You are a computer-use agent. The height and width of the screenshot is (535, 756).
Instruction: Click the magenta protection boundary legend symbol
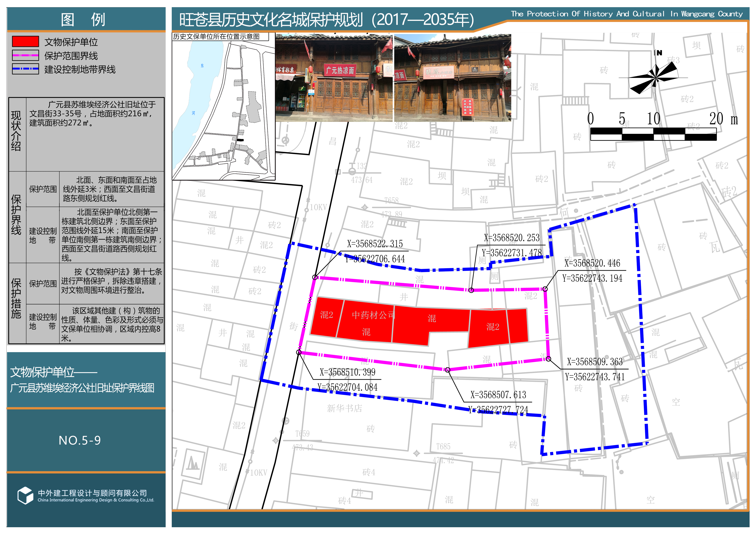(25, 55)
